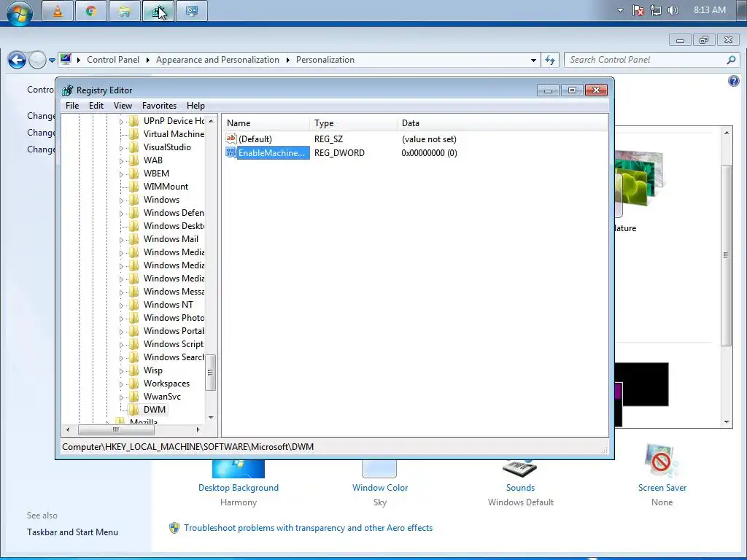Screen dimensions: 747x560
Task: Click tree pane vertical scrollbar thumb
Action: (x=210, y=373)
